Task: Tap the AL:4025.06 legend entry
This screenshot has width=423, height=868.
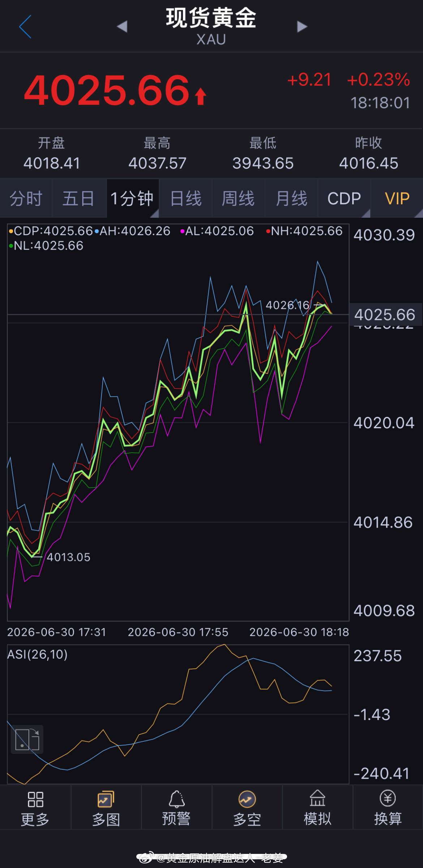Action: point(217,231)
